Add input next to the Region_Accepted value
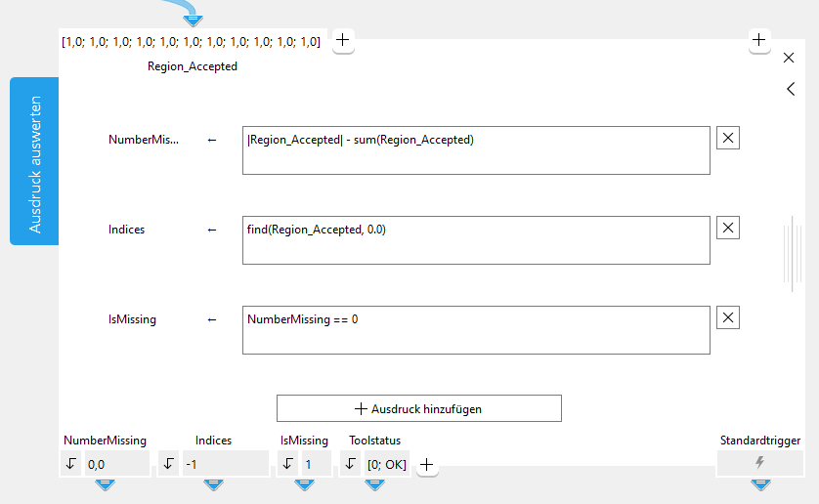Screen dimensions: 819x504 [343, 40]
